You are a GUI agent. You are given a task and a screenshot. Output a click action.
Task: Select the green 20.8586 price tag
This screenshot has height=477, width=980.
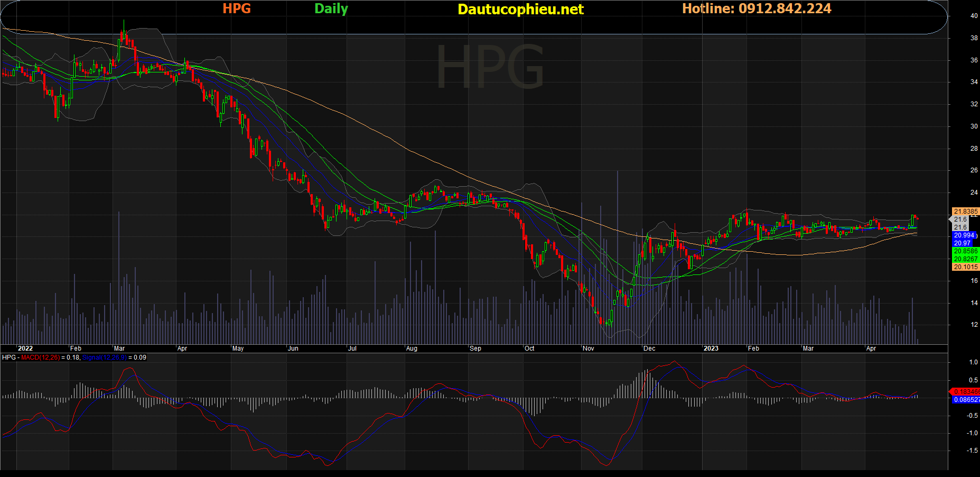(x=965, y=251)
